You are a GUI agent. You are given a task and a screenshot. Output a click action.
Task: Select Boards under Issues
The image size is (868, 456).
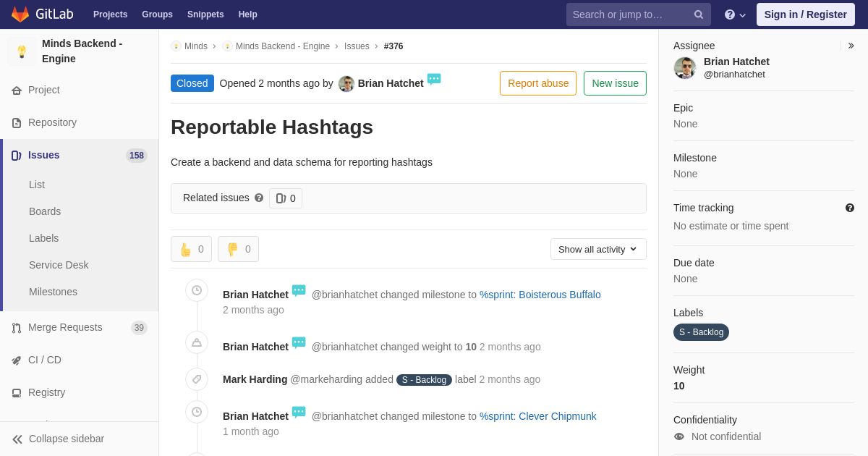point(45,211)
